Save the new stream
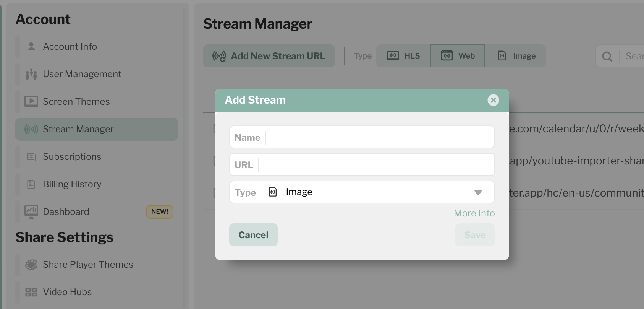Screen dimensions: 644x309 click(x=475, y=235)
